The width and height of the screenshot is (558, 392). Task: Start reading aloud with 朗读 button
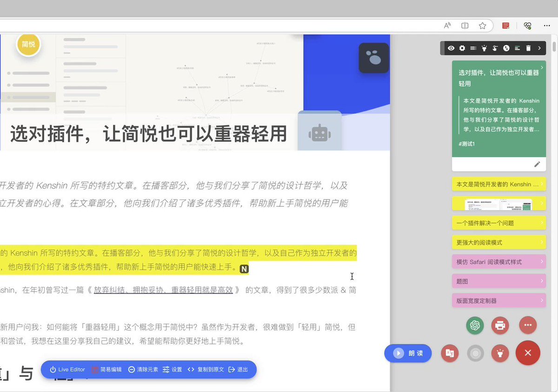(x=408, y=353)
